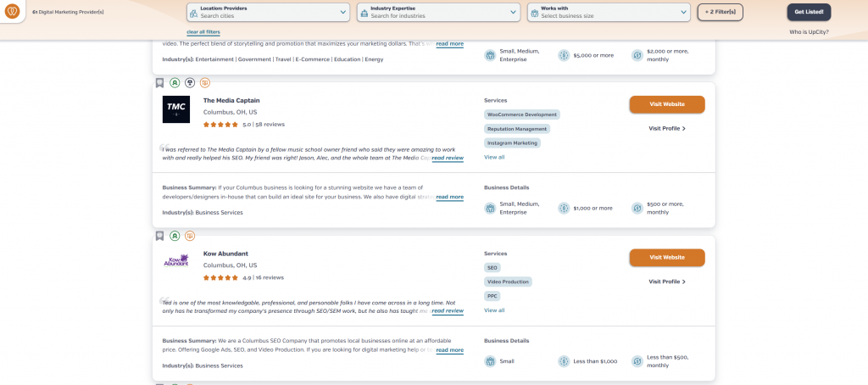Click business size icon in The Media Captain details
Image resolution: width=868 pixels, height=385 pixels.
[490, 209]
